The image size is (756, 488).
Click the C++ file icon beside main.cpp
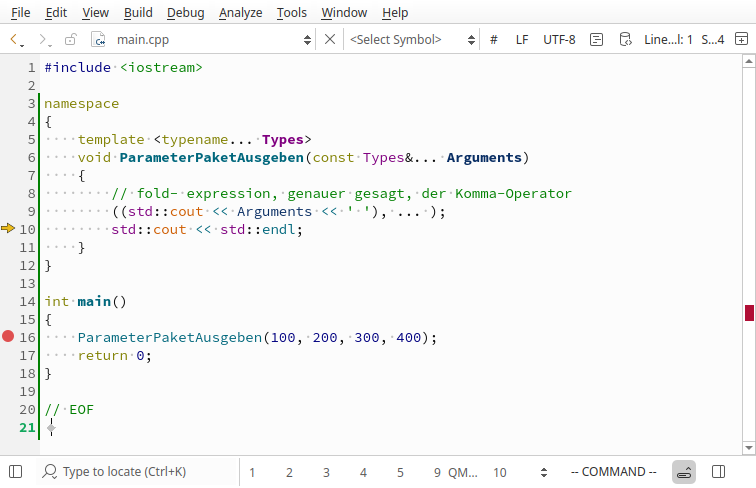pos(98,39)
